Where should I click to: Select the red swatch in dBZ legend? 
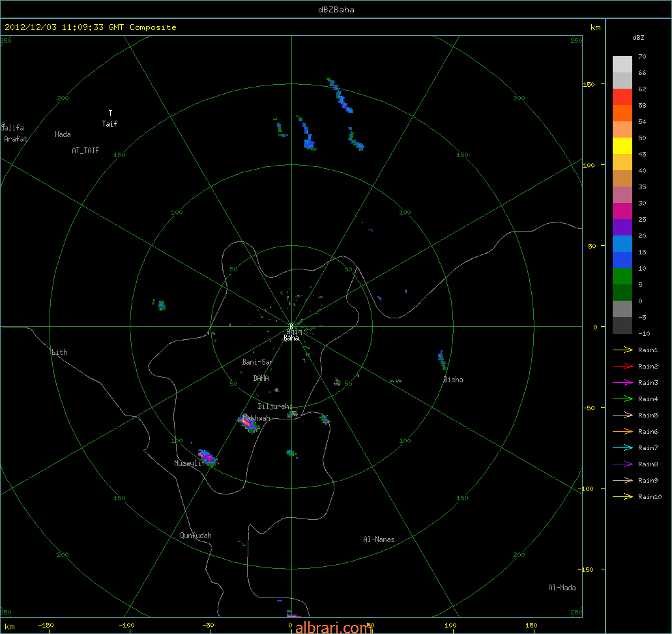pyautogui.click(x=622, y=97)
